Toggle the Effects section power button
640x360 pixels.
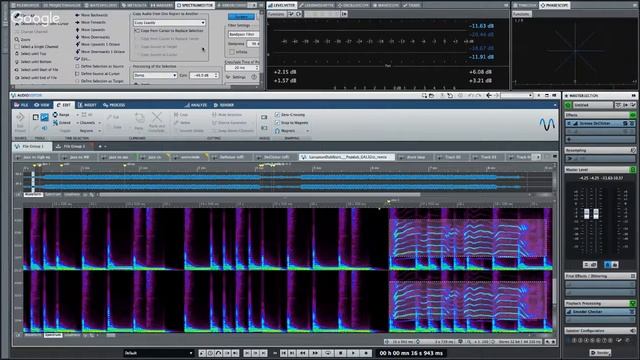633,115
